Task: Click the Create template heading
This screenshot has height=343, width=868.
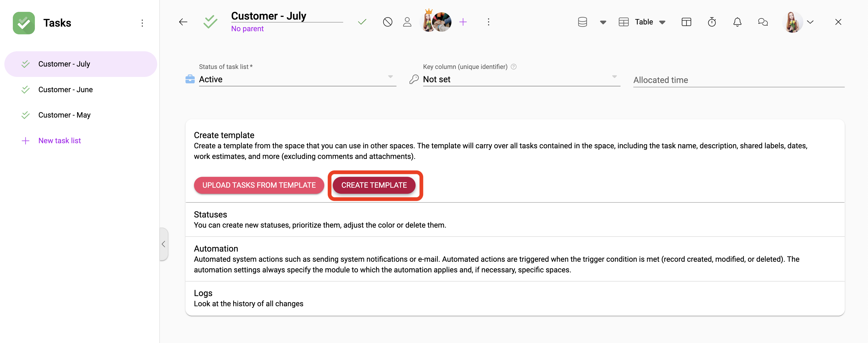Action: point(224,135)
